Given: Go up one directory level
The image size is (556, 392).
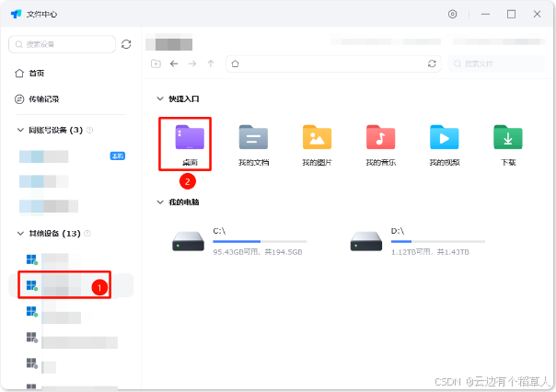Looking at the screenshot, I should (211, 63).
